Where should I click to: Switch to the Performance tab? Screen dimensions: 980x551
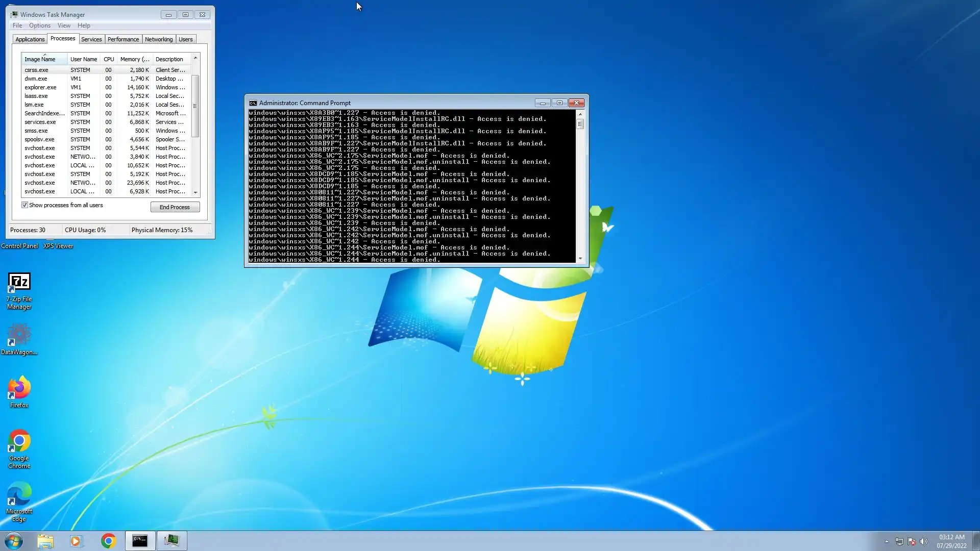123,39
